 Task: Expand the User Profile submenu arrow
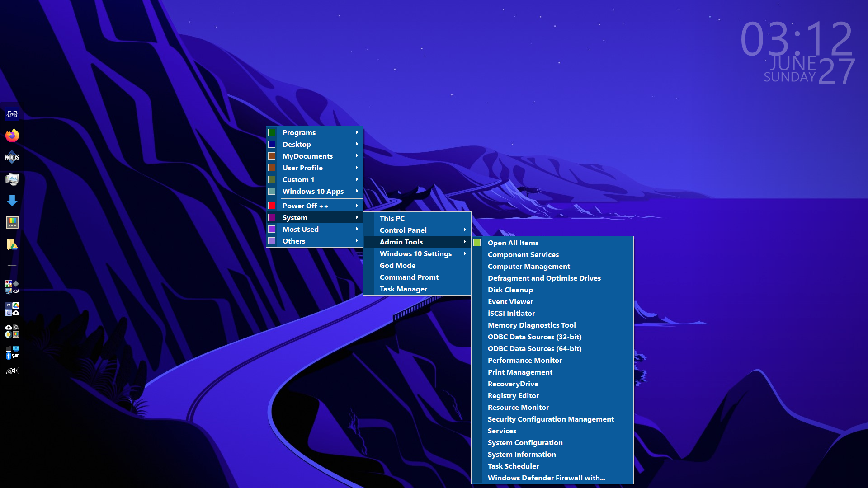(357, 168)
